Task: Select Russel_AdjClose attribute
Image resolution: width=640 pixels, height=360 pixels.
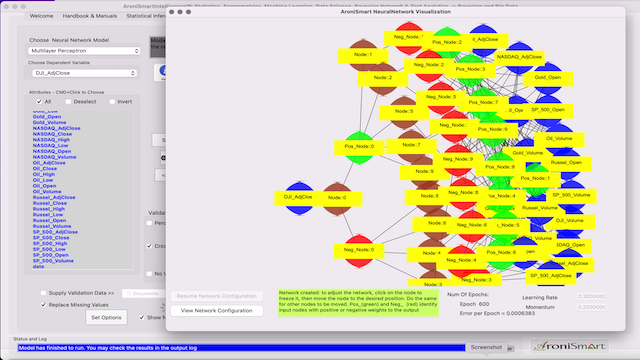Action: coord(54,197)
